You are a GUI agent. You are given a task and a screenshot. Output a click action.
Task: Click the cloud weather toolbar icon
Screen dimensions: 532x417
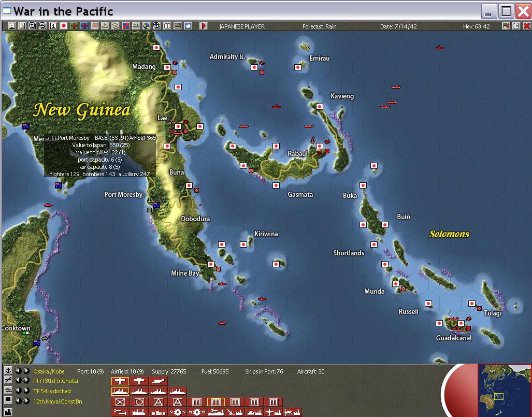coord(188,26)
